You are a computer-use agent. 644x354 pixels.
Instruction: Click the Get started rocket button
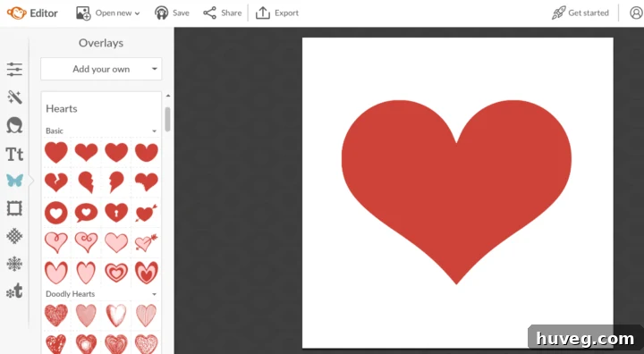(x=580, y=13)
